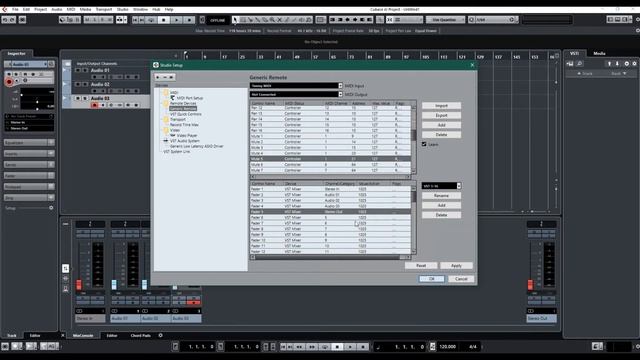
Task: Open the Project menu
Action: [x=40, y=9]
